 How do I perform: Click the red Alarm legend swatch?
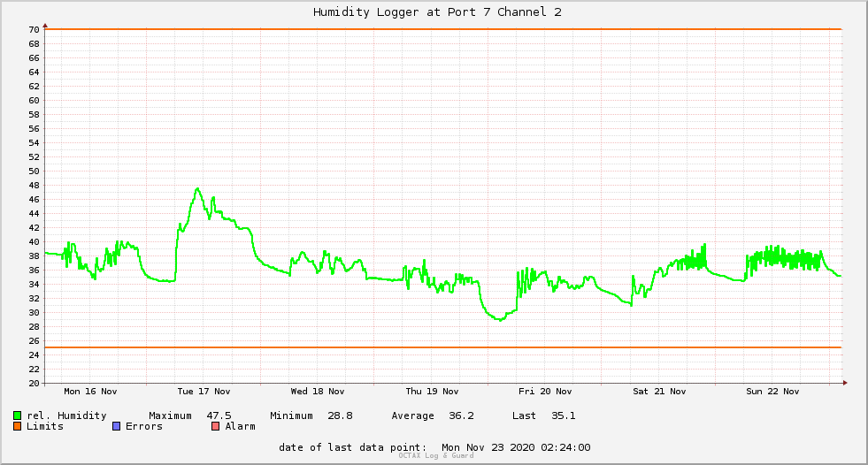click(x=215, y=426)
